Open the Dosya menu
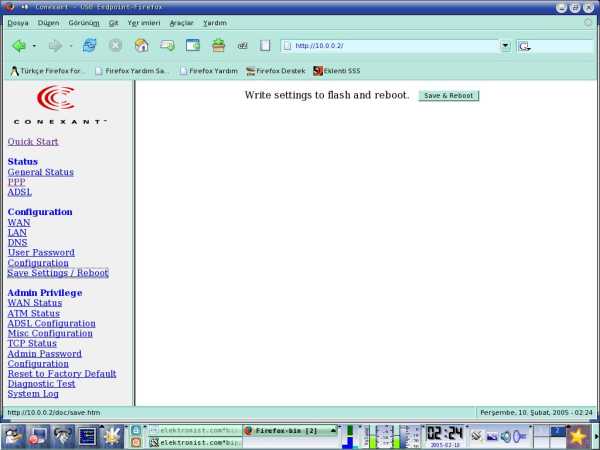This screenshot has height=450, width=600. (18, 22)
